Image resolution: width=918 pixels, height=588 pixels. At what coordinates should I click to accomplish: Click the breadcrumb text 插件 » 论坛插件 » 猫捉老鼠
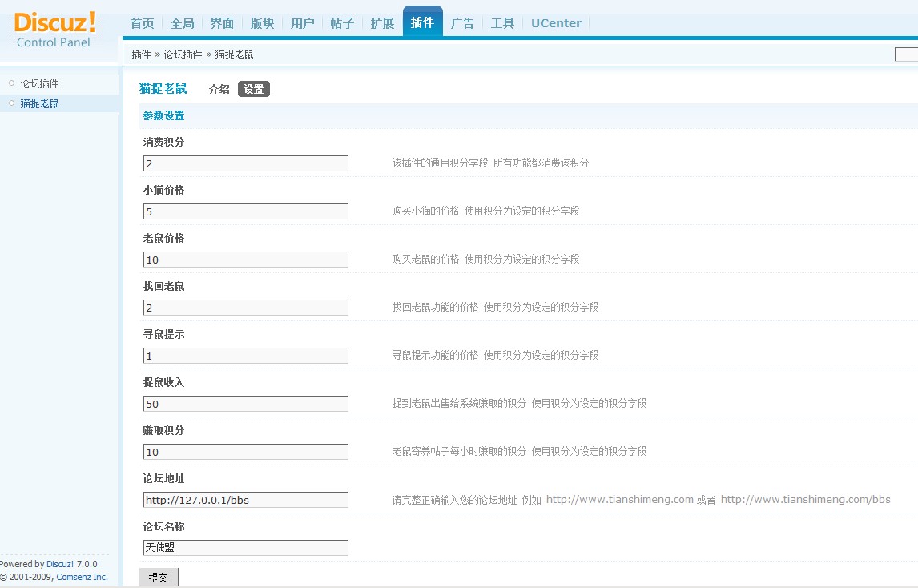[x=192, y=54]
